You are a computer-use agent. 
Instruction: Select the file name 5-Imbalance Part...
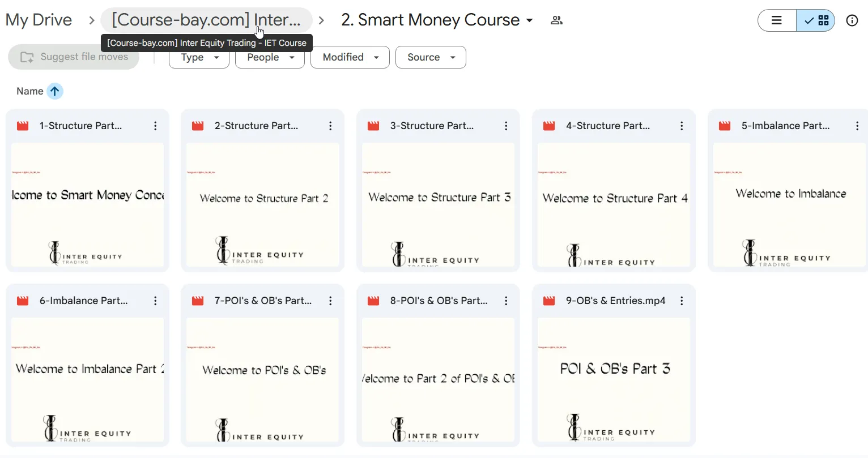[x=785, y=126]
